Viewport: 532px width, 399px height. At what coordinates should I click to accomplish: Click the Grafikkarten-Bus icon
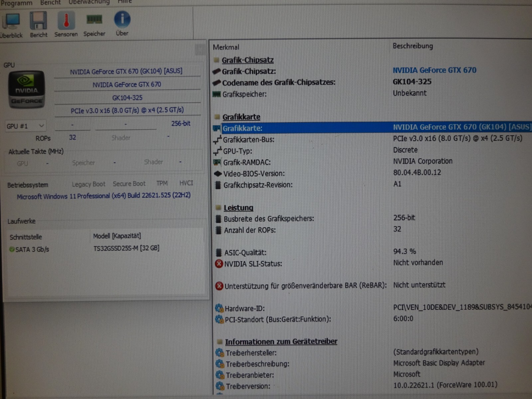[x=218, y=140]
